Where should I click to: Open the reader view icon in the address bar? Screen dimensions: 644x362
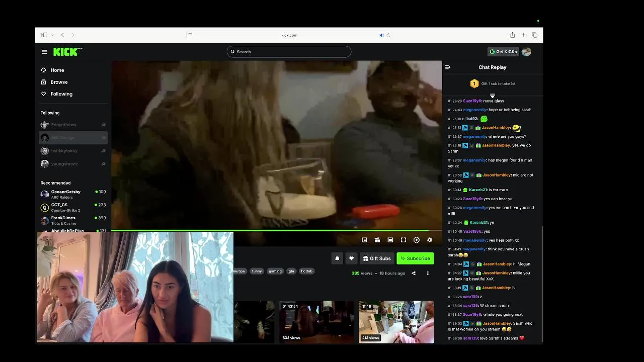tap(190, 35)
